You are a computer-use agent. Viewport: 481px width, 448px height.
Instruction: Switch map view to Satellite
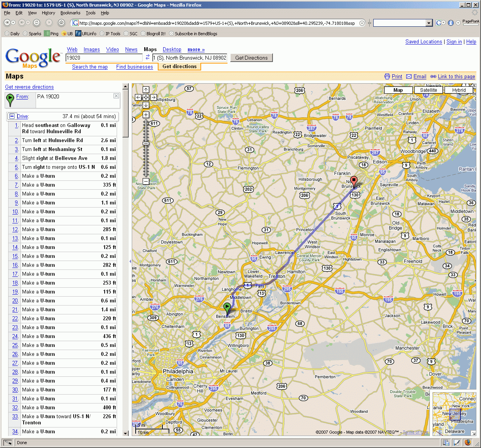tap(428, 90)
